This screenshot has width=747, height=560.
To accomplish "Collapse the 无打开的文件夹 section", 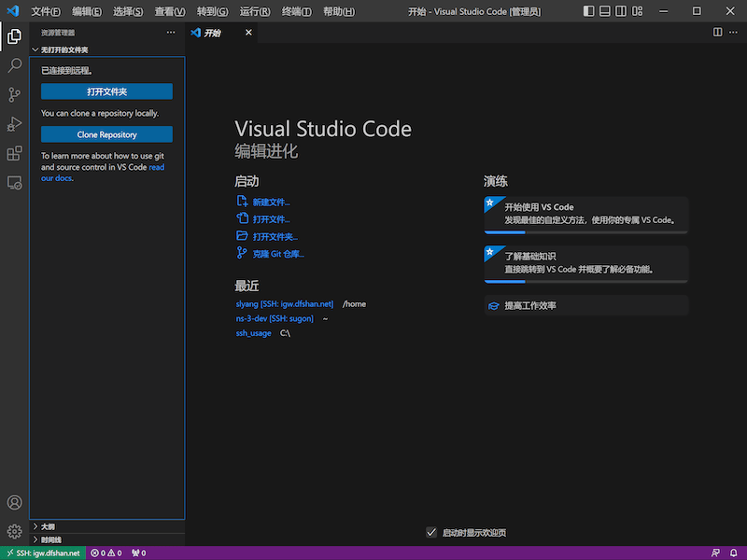I will click(x=107, y=49).
